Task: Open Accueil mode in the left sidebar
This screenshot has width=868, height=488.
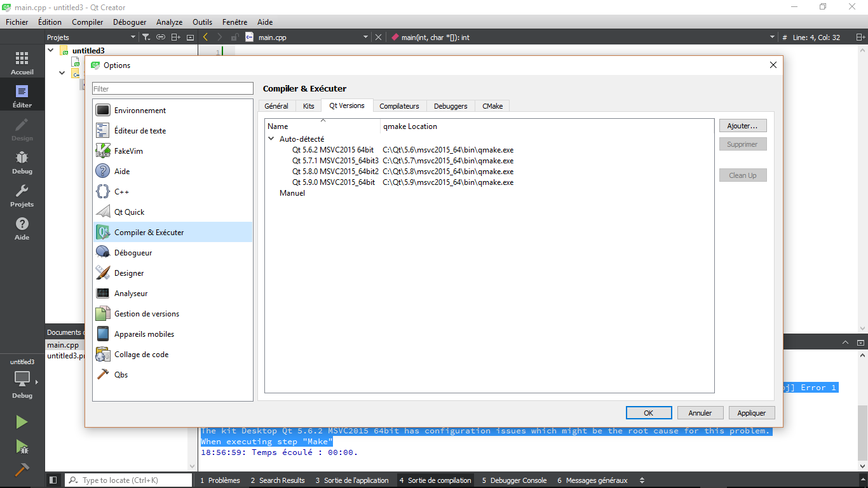Action: click(22, 63)
